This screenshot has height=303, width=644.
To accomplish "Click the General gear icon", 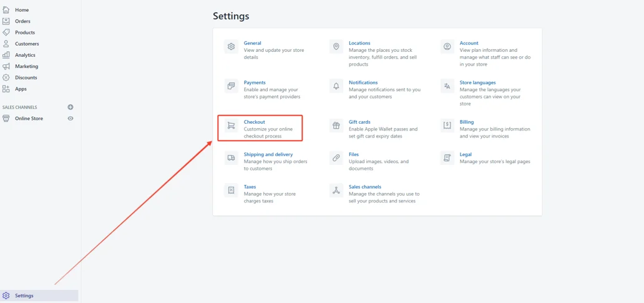I will (232, 46).
